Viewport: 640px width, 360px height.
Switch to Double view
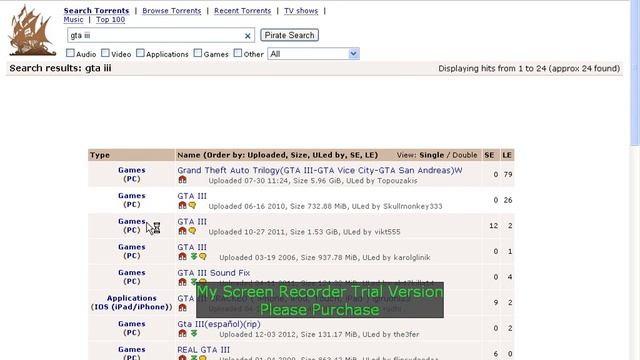pos(464,155)
